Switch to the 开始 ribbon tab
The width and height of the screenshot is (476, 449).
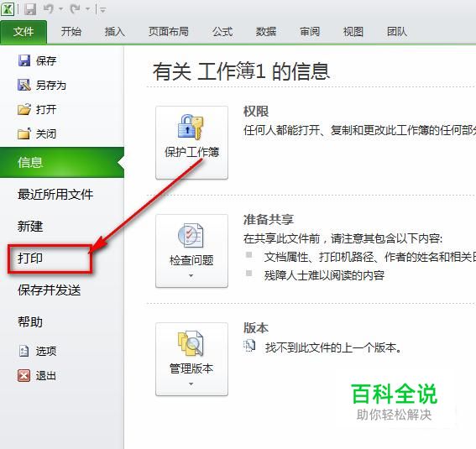71,32
